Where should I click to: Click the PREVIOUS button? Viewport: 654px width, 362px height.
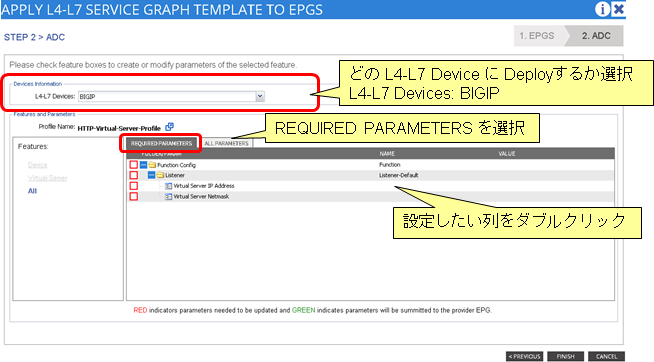[x=524, y=357]
